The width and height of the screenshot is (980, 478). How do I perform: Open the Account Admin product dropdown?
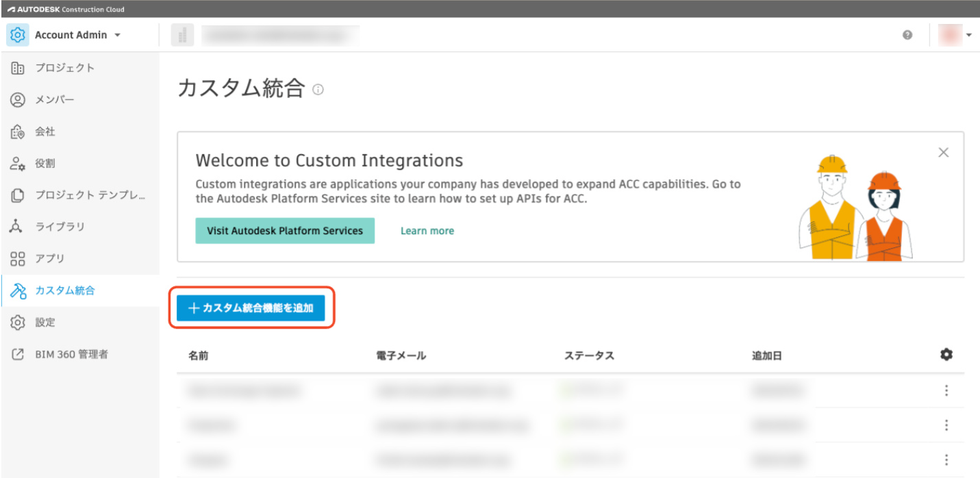point(78,35)
